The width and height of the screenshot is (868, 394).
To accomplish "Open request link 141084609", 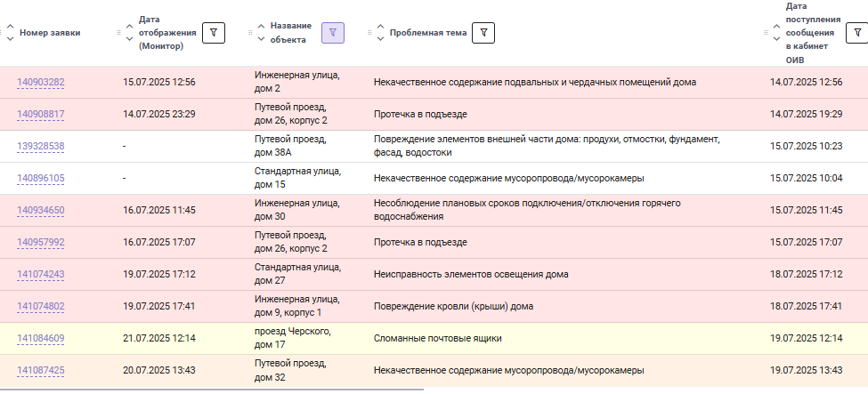I will point(40,339).
